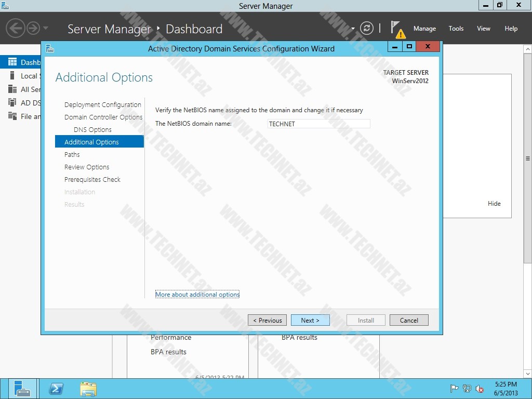The width and height of the screenshot is (532, 399).
Task: Click the muted volume icon in system tray
Action: [479, 388]
